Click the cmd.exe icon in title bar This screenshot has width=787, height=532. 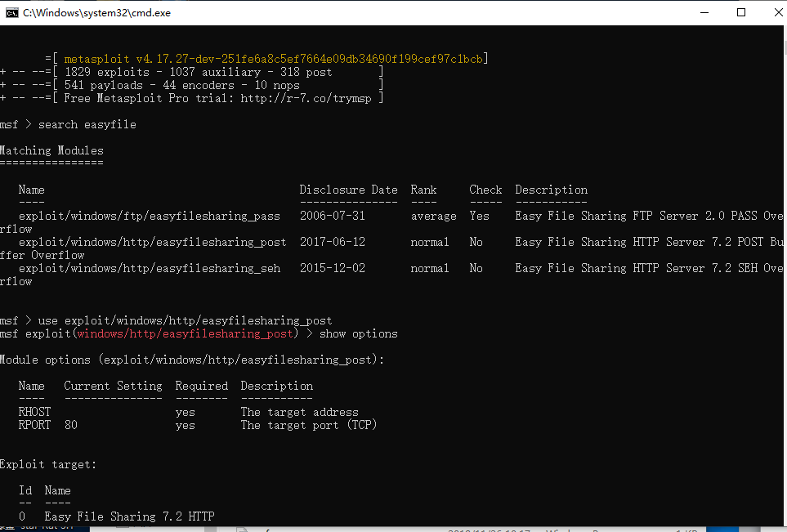point(11,12)
